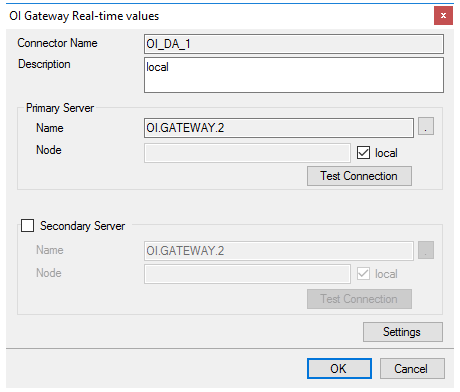The image size is (460, 392).
Task: Click the Secondary Server Node field
Action: pyautogui.click(x=247, y=274)
